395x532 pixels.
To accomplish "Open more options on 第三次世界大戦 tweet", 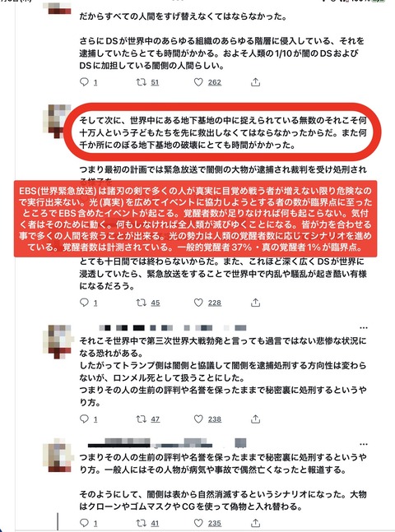I will (x=364, y=328).
